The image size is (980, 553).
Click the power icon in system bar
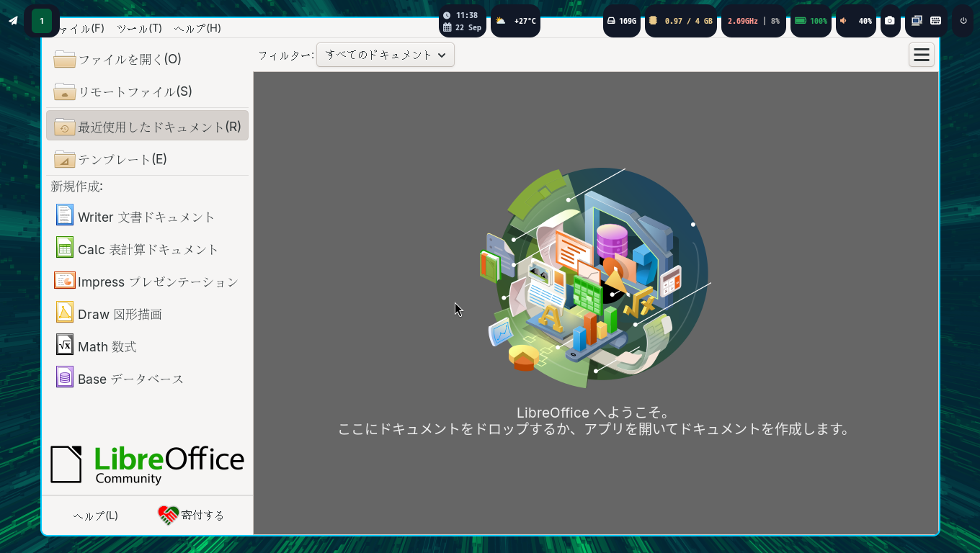963,21
